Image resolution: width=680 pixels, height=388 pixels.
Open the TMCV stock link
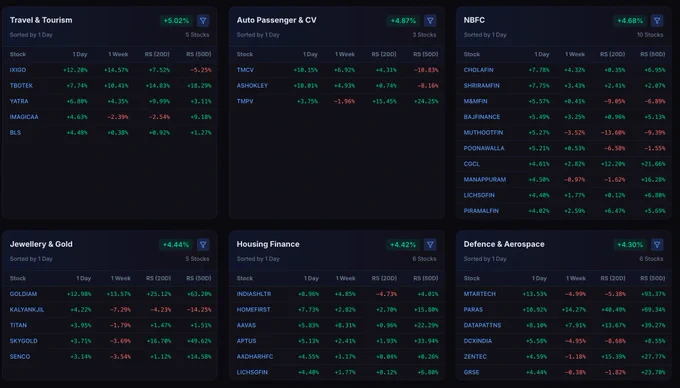pos(245,70)
